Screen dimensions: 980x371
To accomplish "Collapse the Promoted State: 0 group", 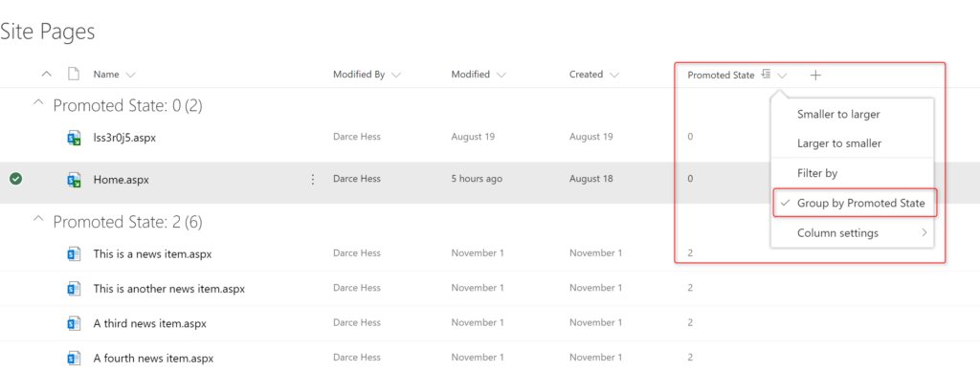I will [x=38, y=103].
